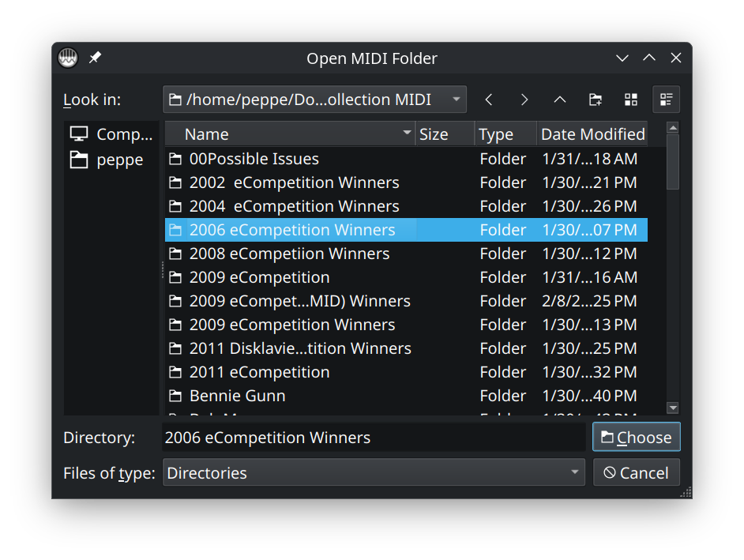744x560 pixels.
Task: Create a new folder
Action: coord(596,100)
